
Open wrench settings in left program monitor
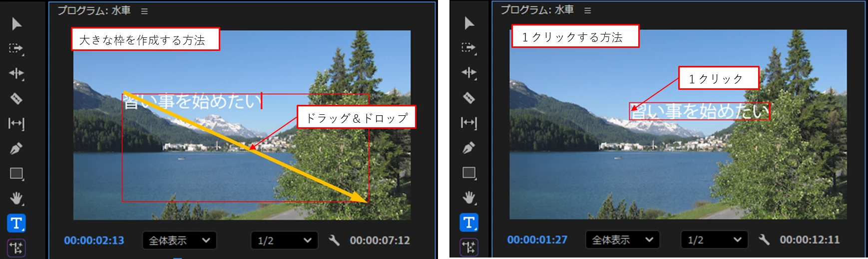pos(334,241)
